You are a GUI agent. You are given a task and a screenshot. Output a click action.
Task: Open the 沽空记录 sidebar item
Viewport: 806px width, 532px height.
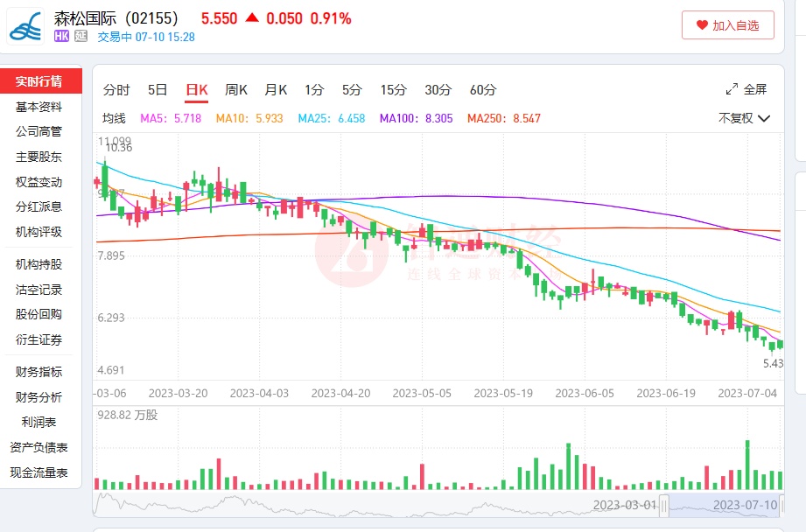pyautogui.click(x=39, y=290)
